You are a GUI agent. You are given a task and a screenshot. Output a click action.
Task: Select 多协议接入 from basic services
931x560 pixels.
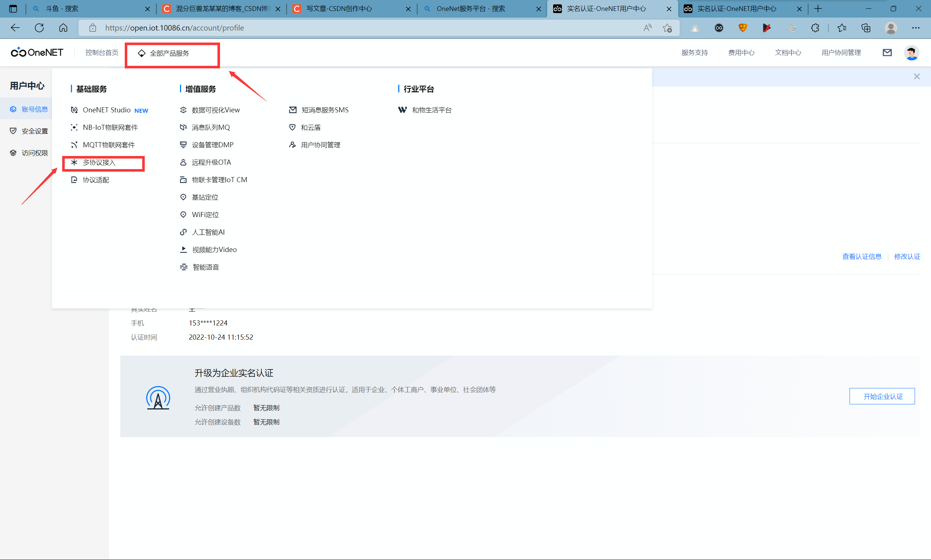[99, 163]
